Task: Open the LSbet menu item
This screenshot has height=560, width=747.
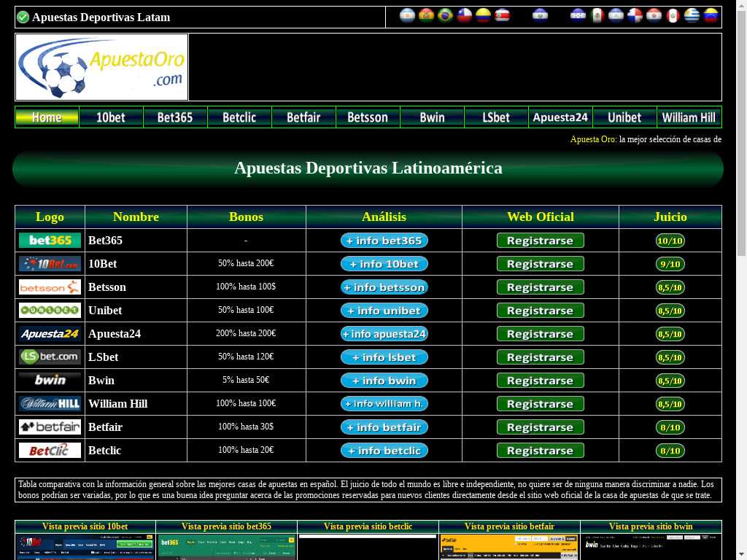Action: (496, 117)
